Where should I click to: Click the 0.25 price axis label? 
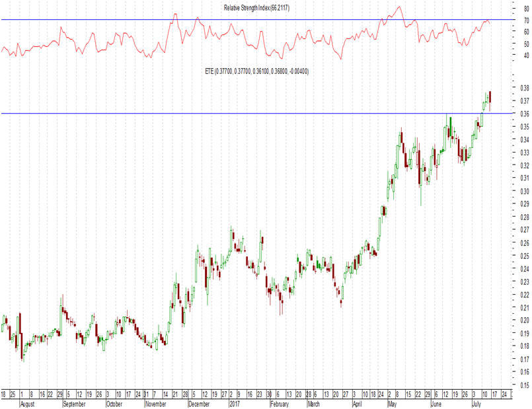525,256
